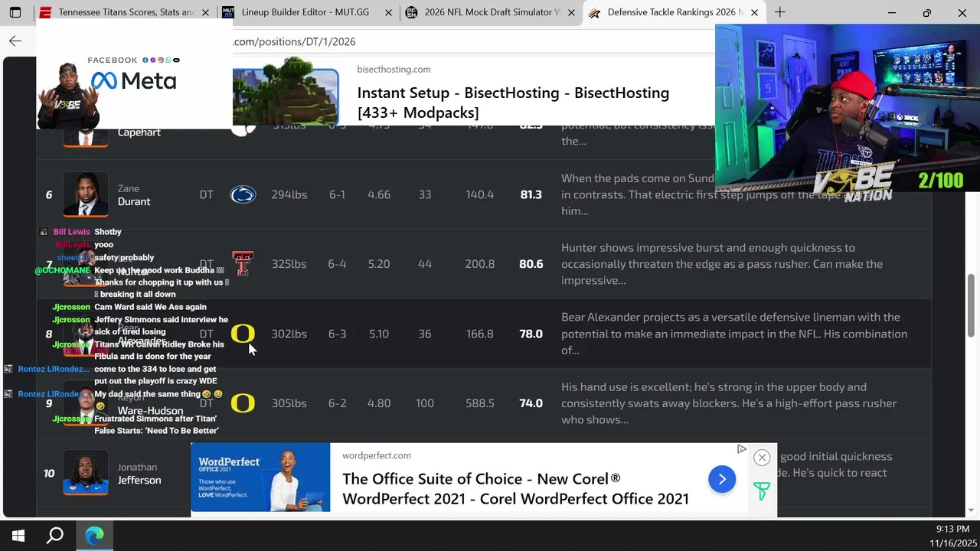Close the WordPerfect ad with X icon
Screen dimensions: 980x551
pyautogui.click(x=762, y=458)
